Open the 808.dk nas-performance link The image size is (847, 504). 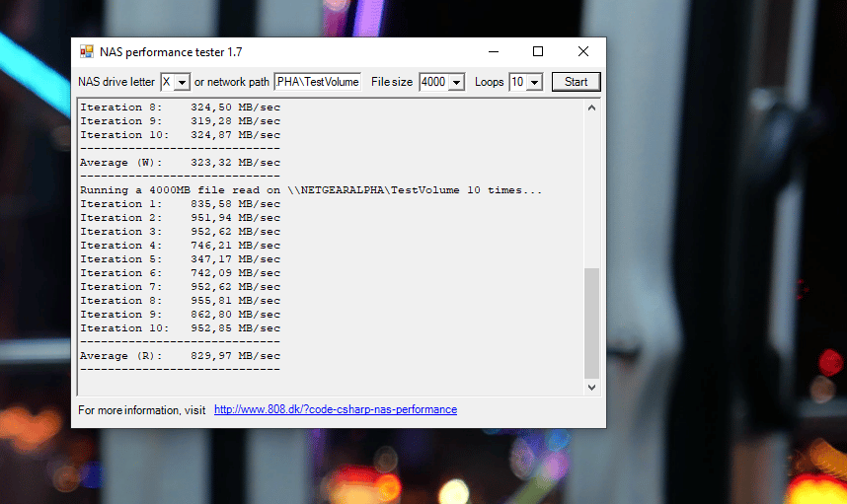[x=335, y=409]
